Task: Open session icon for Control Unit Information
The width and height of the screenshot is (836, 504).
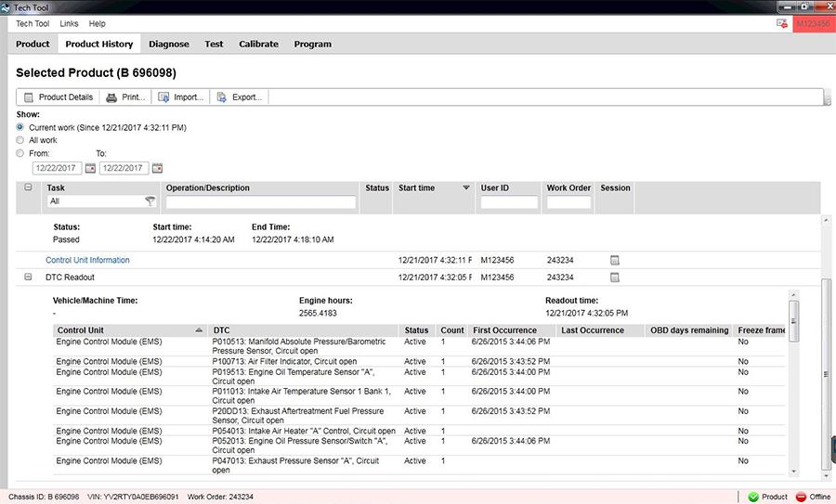Action: [x=614, y=261]
